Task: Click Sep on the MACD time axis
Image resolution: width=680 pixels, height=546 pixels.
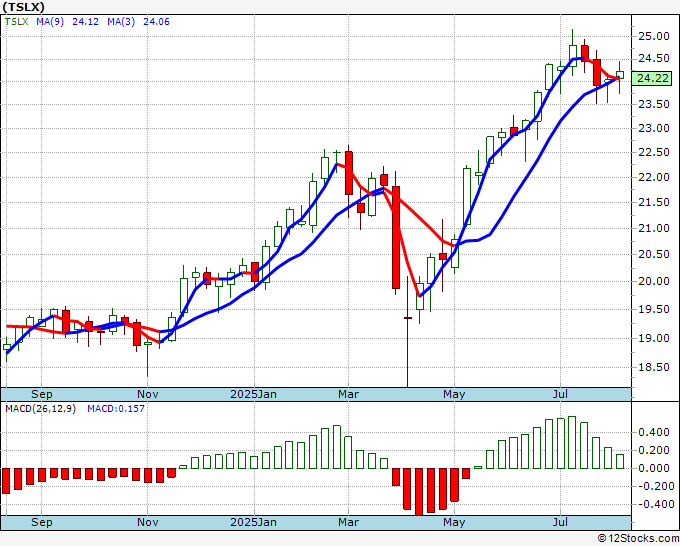Action: [42, 522]
